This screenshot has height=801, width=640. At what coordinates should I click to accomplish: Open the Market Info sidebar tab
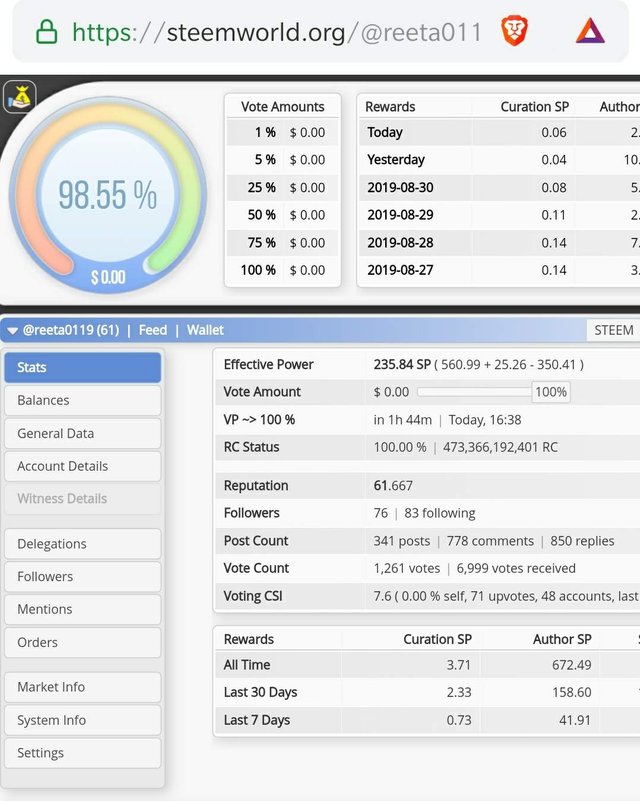83,687
